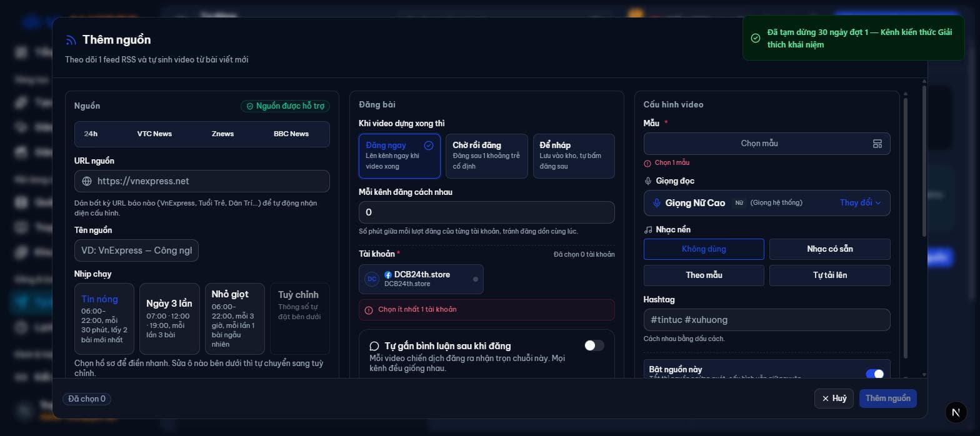The height and width of the screenshot is (436, 980).
Task: Click the Nguồn được hỗ trợ shield badge
Action: click(x=285, y=106)
